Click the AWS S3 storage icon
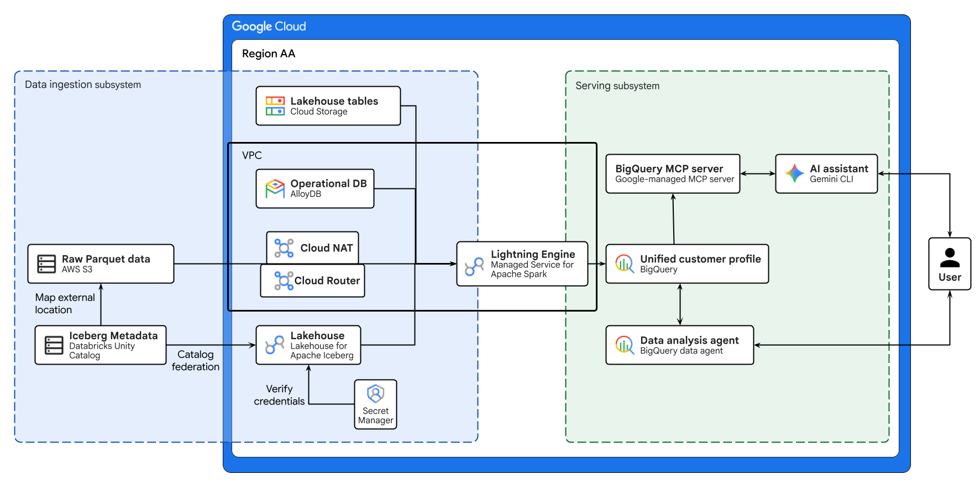This screenshot has width=980, height=490. (x=46, y=264)
